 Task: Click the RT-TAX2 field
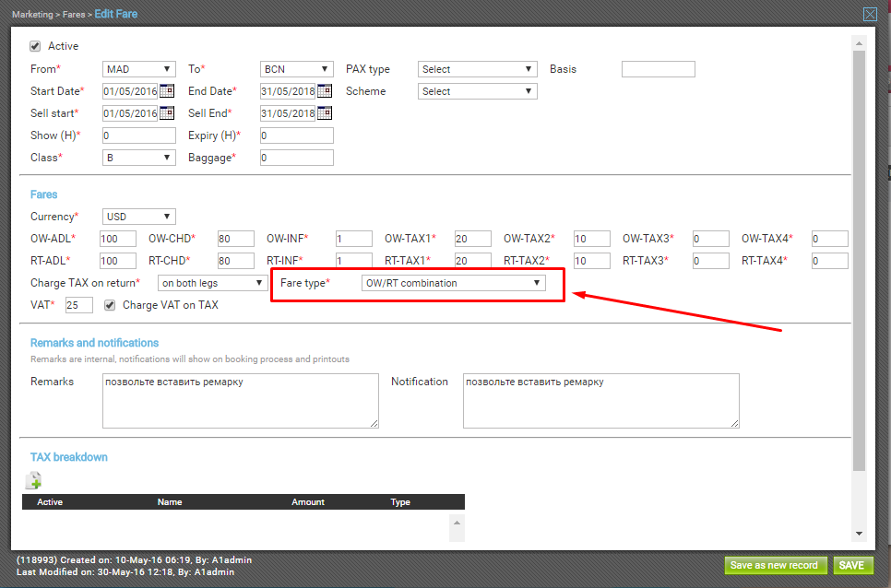[591, 261]
